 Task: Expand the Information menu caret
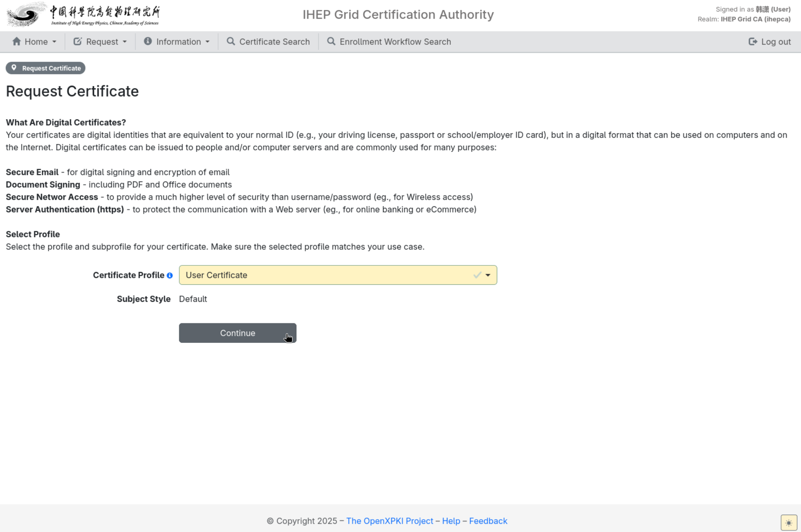[207, 42]
